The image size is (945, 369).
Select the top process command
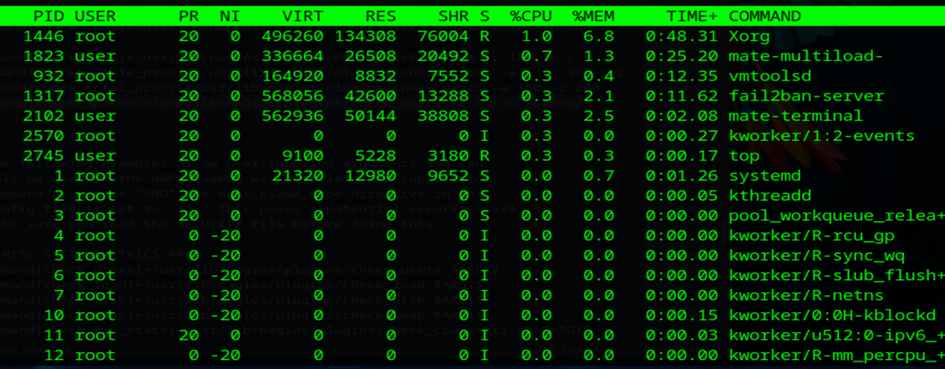(x=744, y=156)
